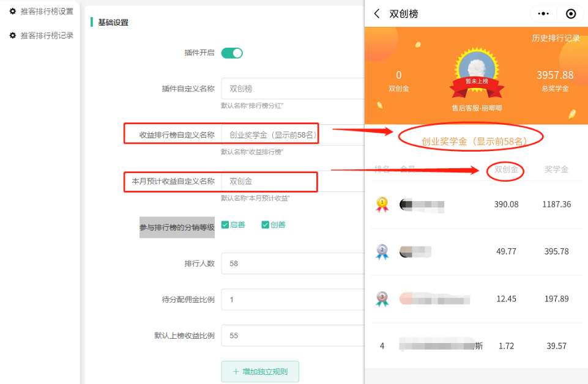
Task: Open the three-dot more menu
Action: [x=543, y=13]
